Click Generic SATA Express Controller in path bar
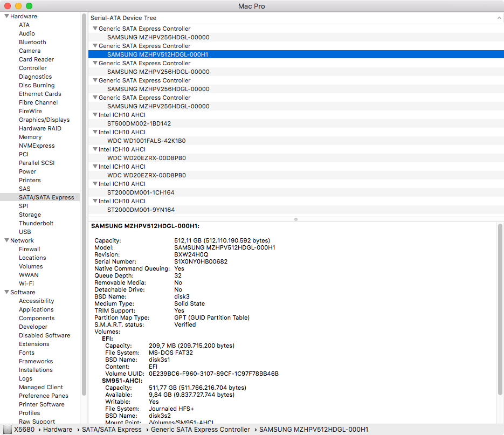Screen dimensions: 504x435 [200, 430]
